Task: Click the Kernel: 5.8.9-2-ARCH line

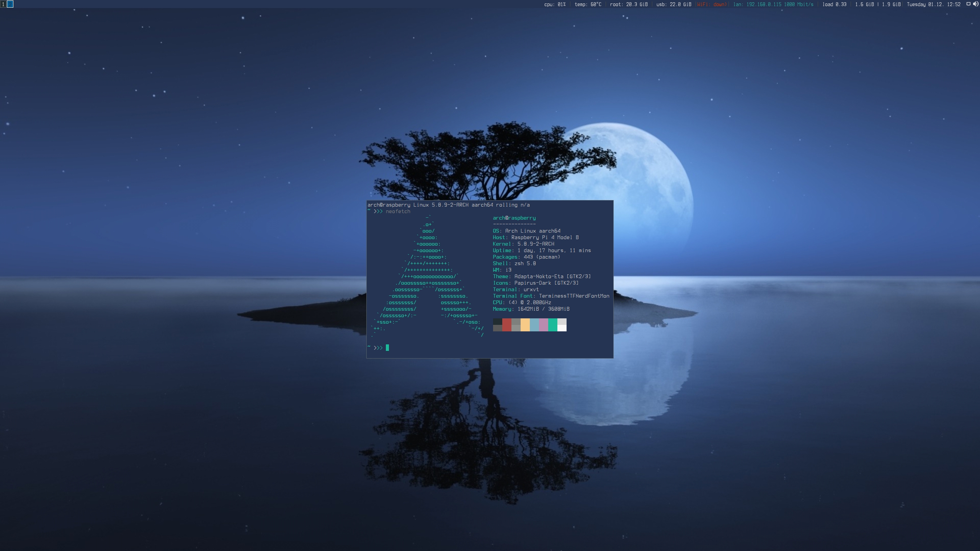Action: click(x=524, y=244)
